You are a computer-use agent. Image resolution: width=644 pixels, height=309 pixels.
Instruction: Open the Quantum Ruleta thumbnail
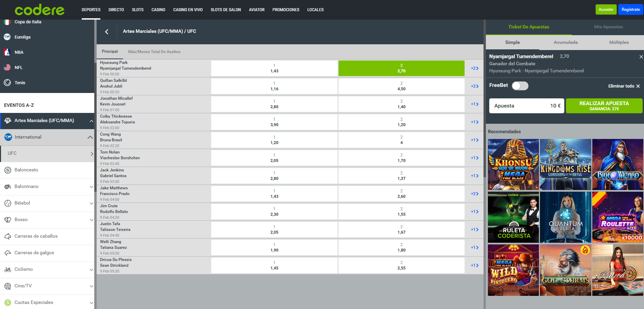[566, 217]
